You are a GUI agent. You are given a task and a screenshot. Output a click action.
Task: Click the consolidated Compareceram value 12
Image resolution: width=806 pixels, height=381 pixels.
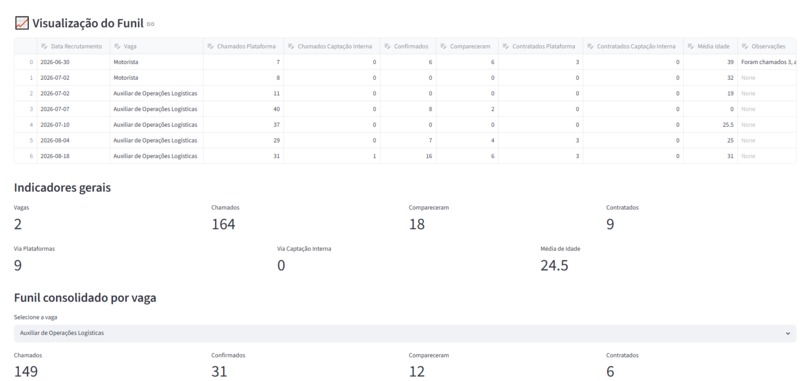tap(417, 372)
